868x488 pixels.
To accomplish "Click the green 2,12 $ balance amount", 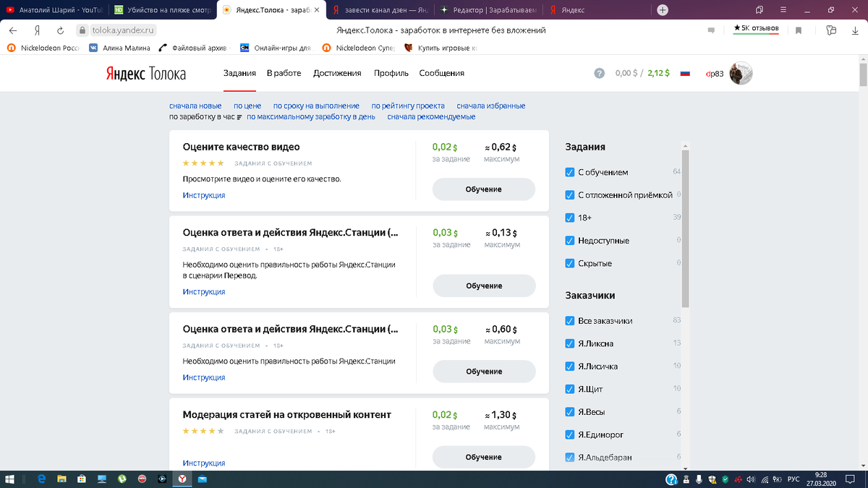I will tap(658, 73).
